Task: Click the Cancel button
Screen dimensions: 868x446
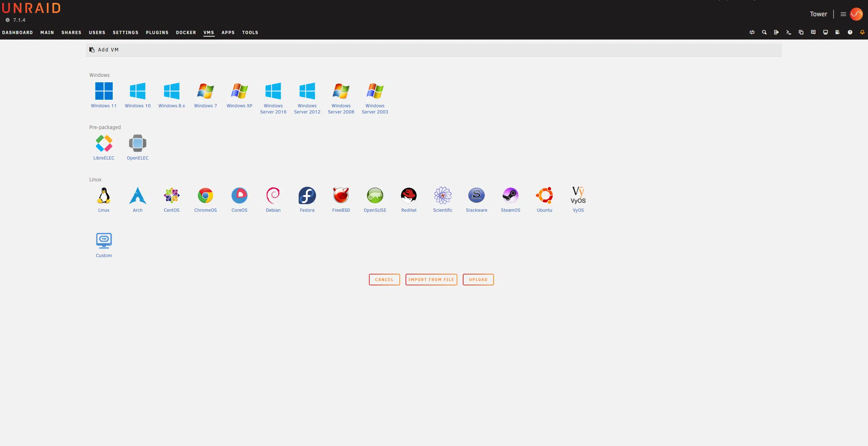Action: pos(384,280)
